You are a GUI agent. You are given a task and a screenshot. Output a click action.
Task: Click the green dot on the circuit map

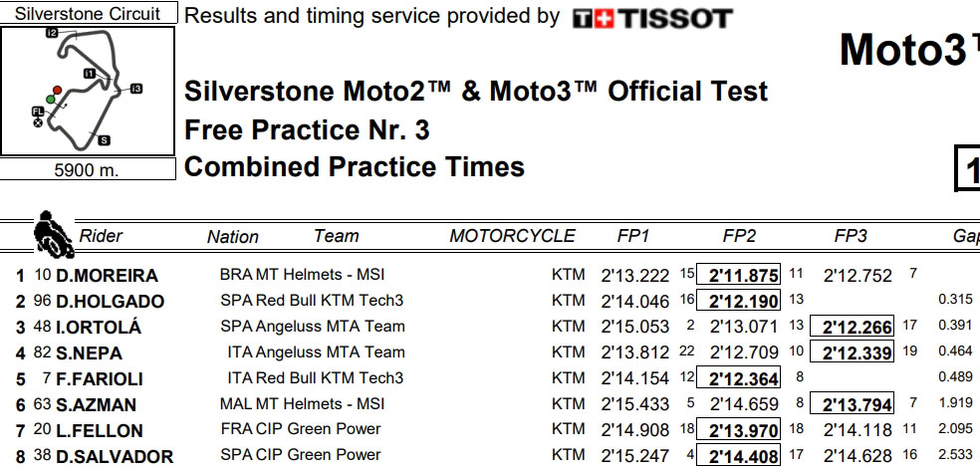(49, 100)
